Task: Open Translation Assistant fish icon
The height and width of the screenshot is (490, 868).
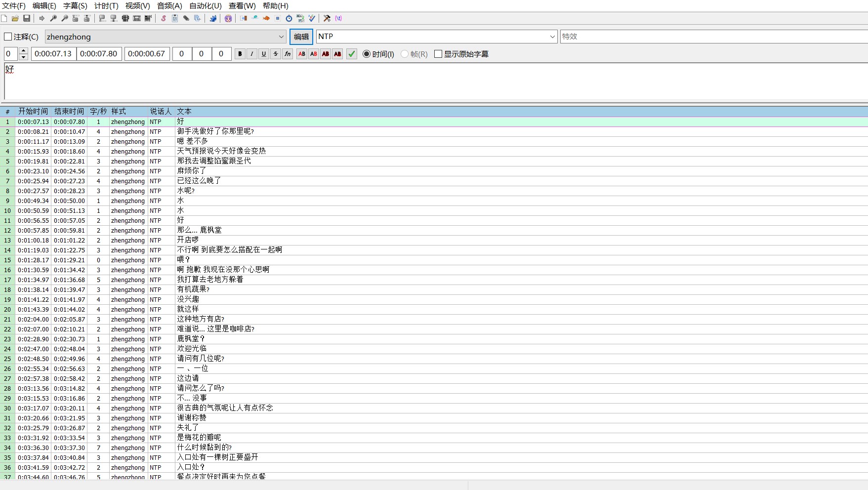Action: 266,18
